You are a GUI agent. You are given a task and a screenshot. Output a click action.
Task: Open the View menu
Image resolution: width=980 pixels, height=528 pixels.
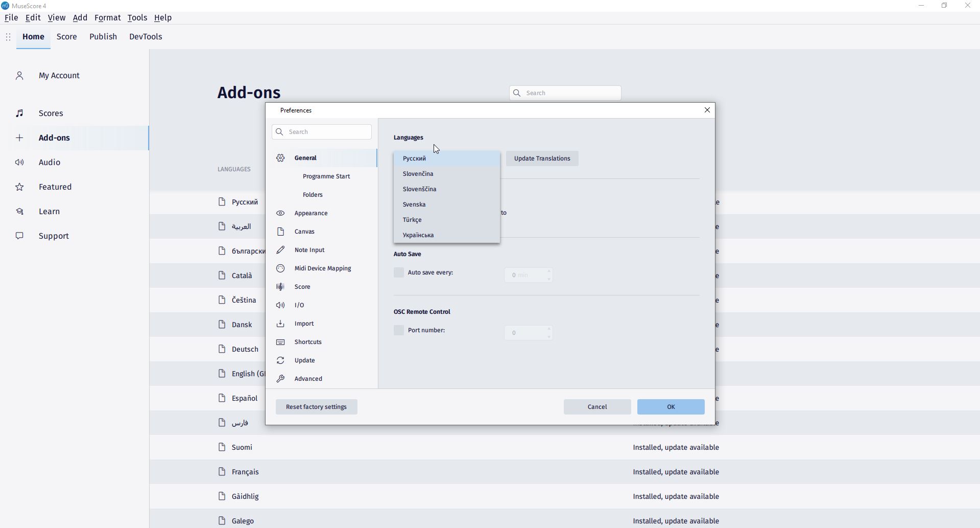(57, 18)
